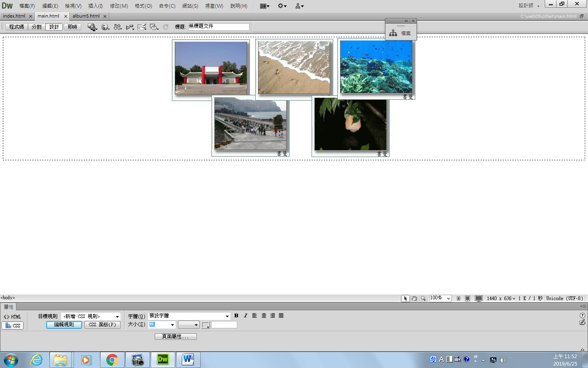Open the 100% zoom level dropdown
The image size is (588, 368).
[x=448, y=298]
